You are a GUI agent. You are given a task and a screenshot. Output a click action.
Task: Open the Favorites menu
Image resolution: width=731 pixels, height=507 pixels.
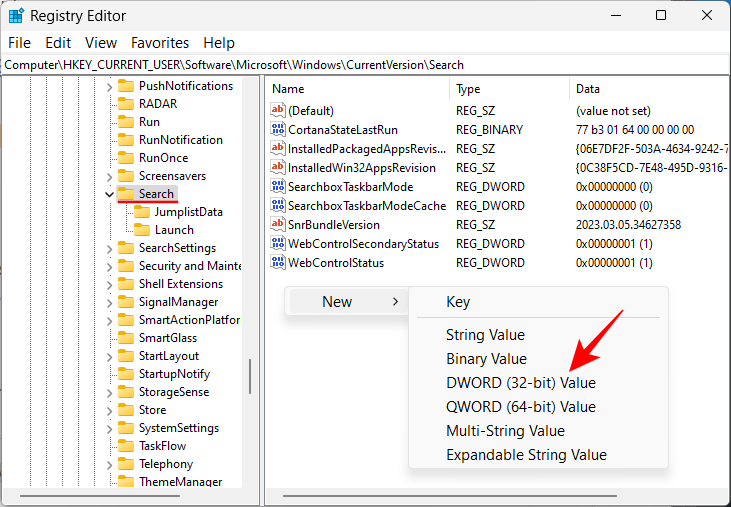coord(159,43)
